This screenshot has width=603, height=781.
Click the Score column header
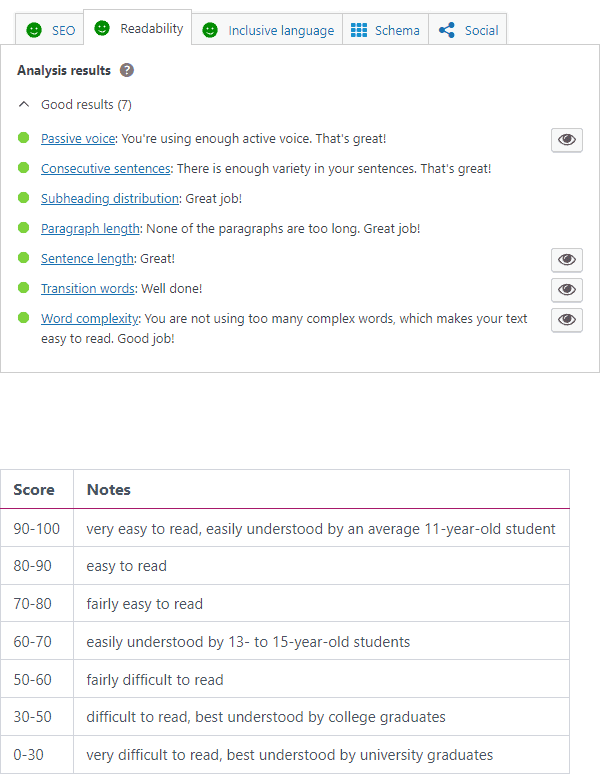(37, 489)
